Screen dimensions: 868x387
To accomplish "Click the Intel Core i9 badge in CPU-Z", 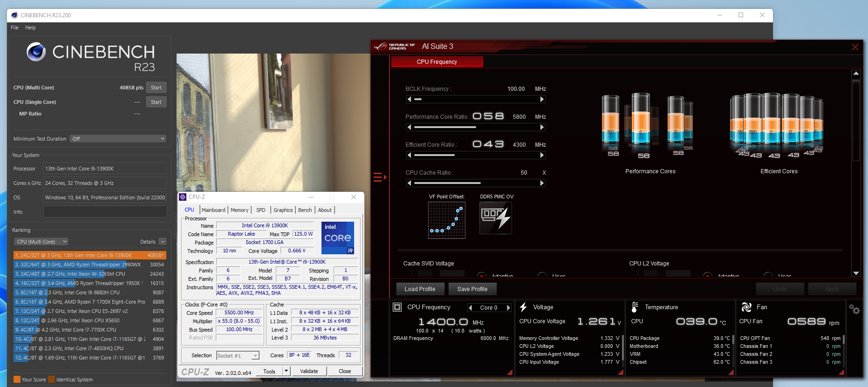I will (x=338, y=238).
